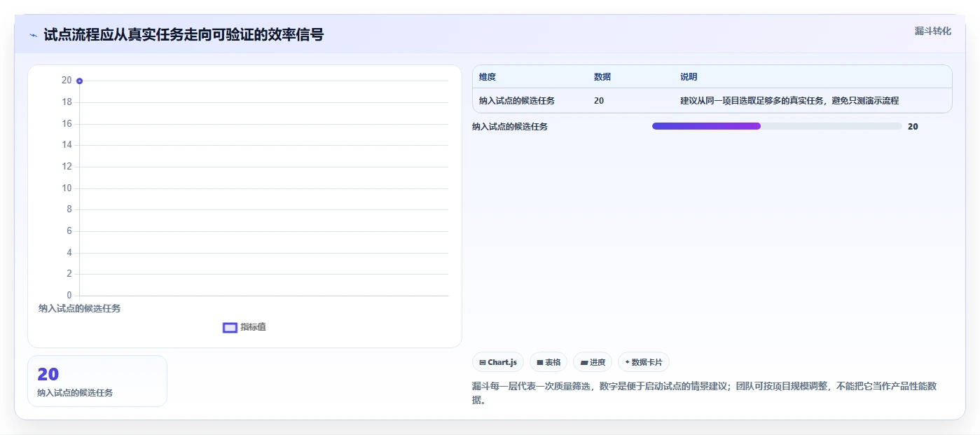This screenshot has height=435, width=980.
Task: Click the 指标值 legend text
Action: 254,327
